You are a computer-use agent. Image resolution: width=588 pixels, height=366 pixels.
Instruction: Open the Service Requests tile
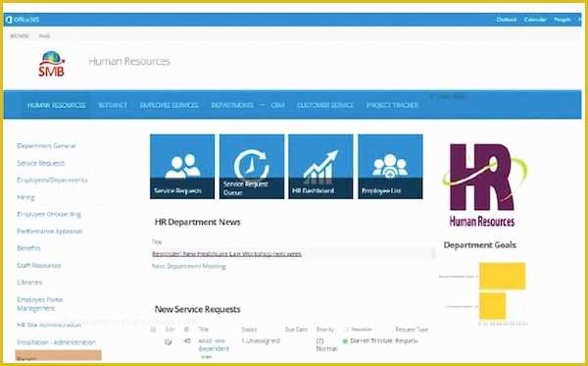pos(182,166)
